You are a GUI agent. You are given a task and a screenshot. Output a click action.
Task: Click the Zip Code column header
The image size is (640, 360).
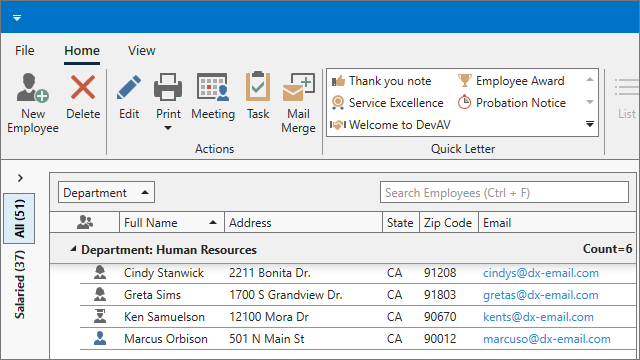(x=449, y=222)
